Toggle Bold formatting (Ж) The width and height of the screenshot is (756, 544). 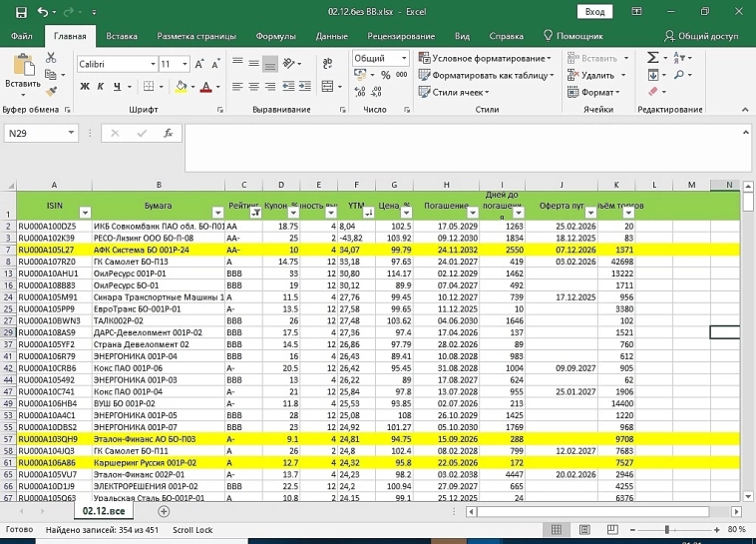[85, 87]
